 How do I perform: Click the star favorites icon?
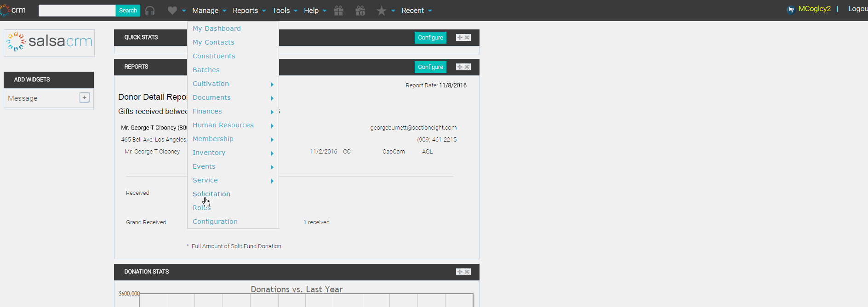tap(381, 11)
